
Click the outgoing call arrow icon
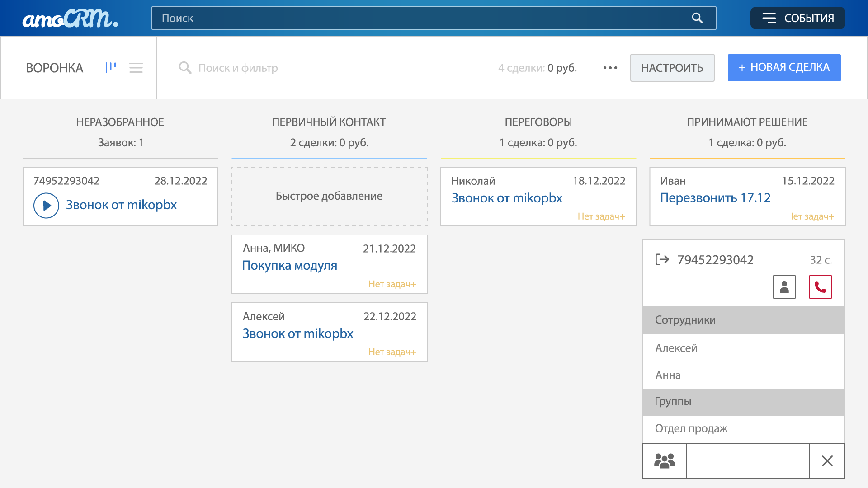(662, 259)
